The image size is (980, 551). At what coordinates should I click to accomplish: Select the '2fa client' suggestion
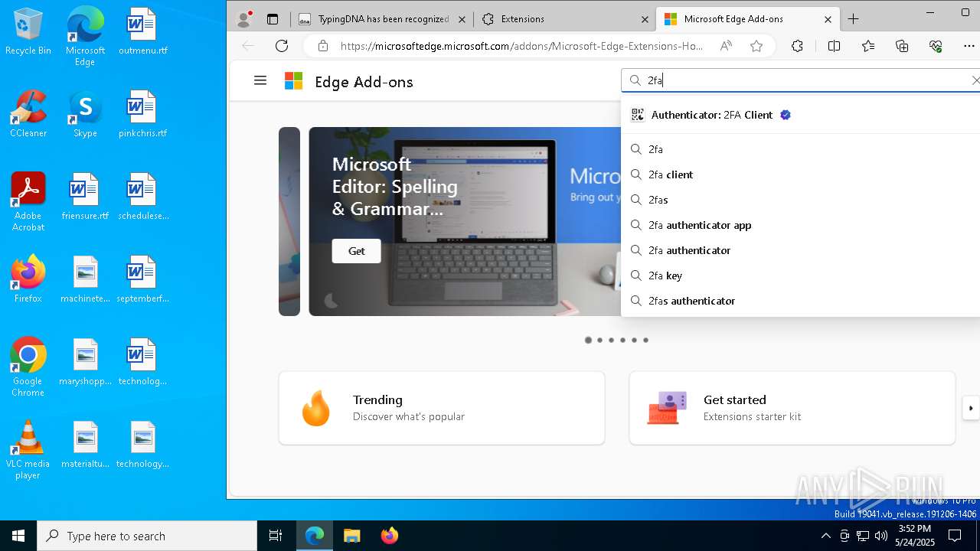point(800,174)
